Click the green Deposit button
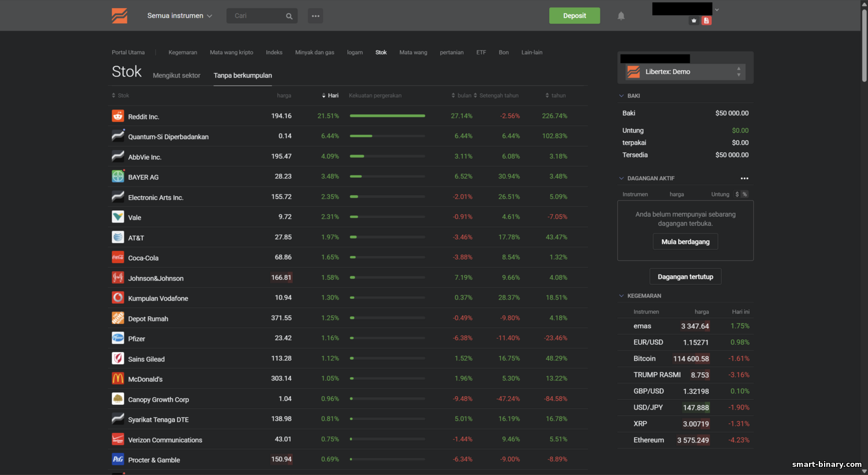Screen dimensions: 868x475 coord(575,16)
